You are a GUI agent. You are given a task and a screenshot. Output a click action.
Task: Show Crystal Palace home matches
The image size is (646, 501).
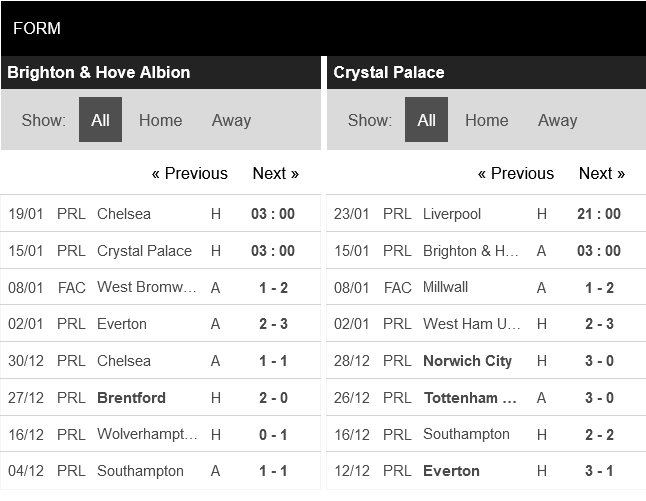click(x=486, y=120)
